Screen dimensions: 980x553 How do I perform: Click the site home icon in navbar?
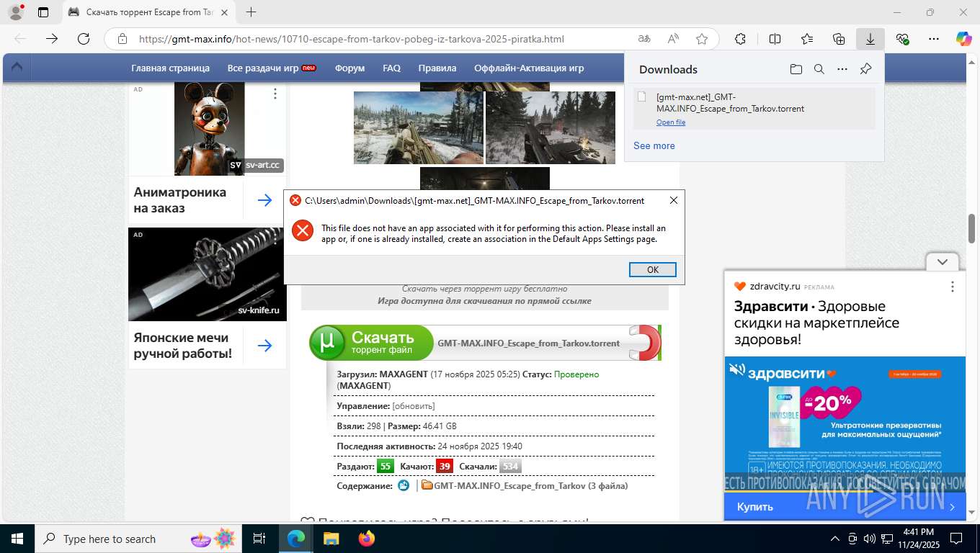click(17, 68)
